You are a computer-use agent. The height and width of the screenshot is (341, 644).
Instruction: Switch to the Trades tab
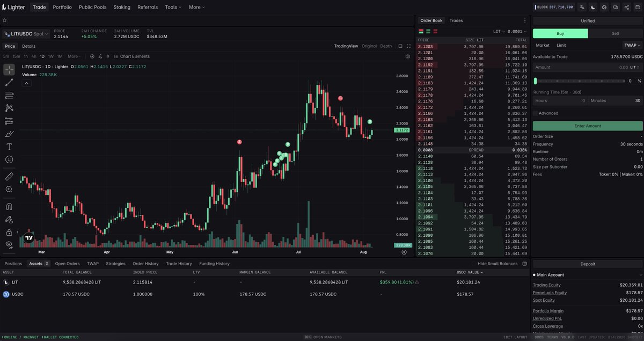pyautogui.click(x=456, y=20)
